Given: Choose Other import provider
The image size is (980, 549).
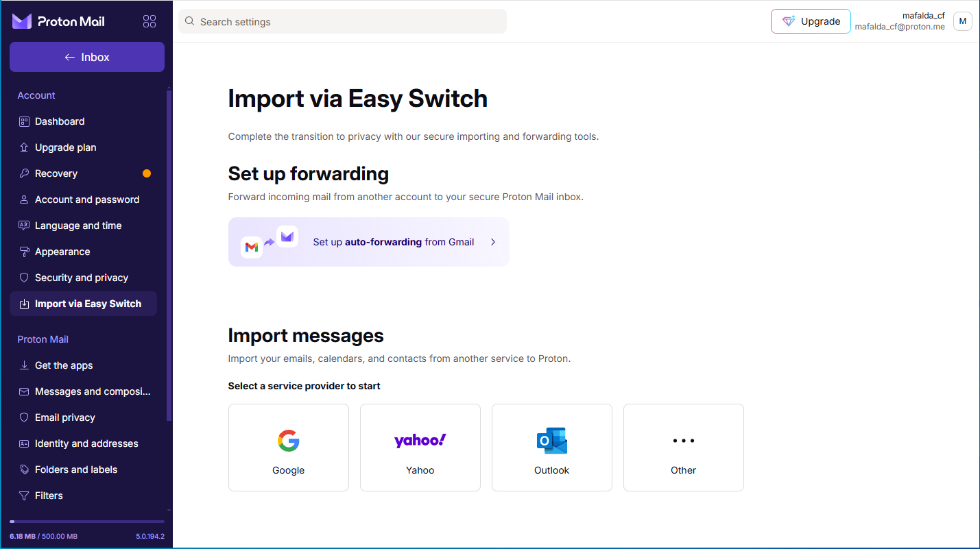Looking at the screenshot, I should coord(683,448).
